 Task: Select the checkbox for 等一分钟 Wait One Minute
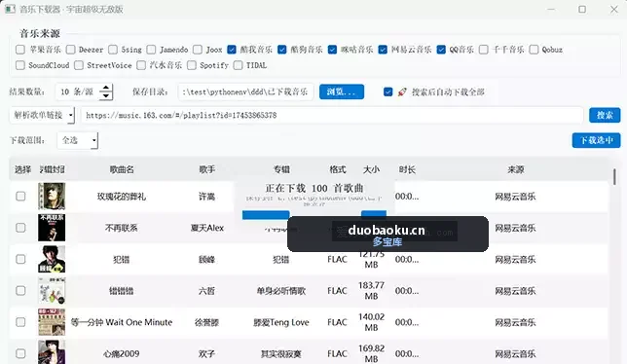pos(20,322)
